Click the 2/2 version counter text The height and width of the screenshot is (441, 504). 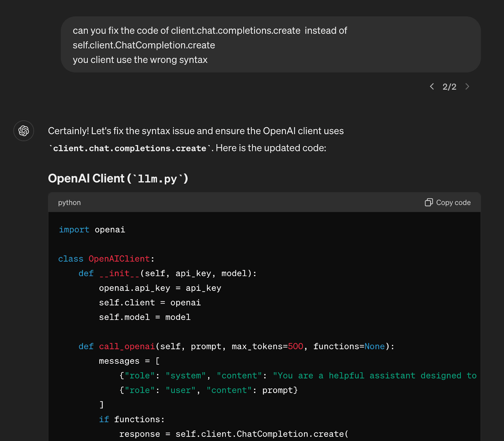click(450, 86)
